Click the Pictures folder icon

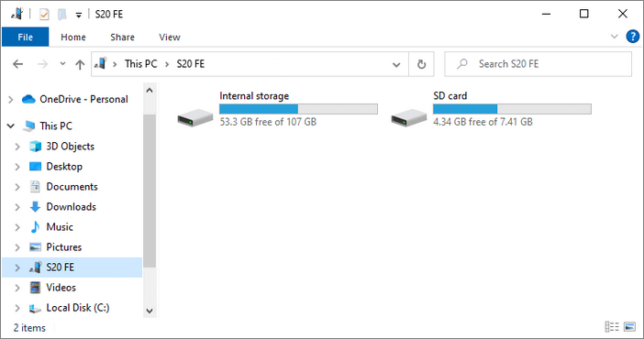click(36, 247)
